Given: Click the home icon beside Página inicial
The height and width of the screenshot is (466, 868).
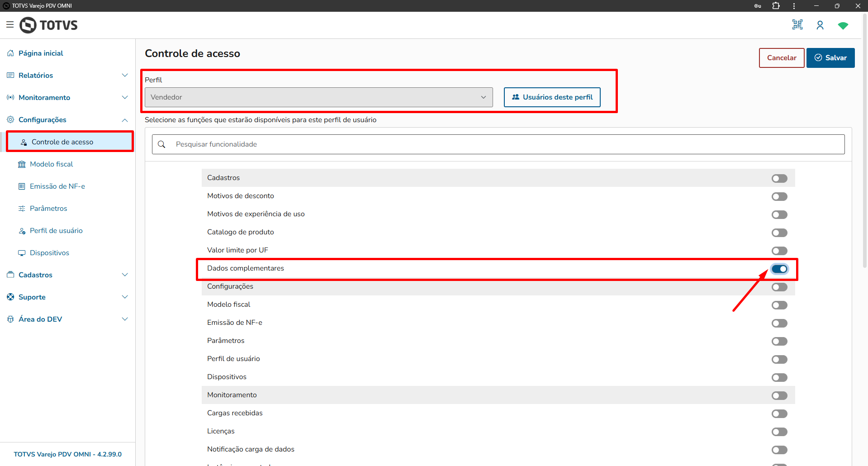Looking at the screenshot, I should pyautogui.click(x=10, y=53).
